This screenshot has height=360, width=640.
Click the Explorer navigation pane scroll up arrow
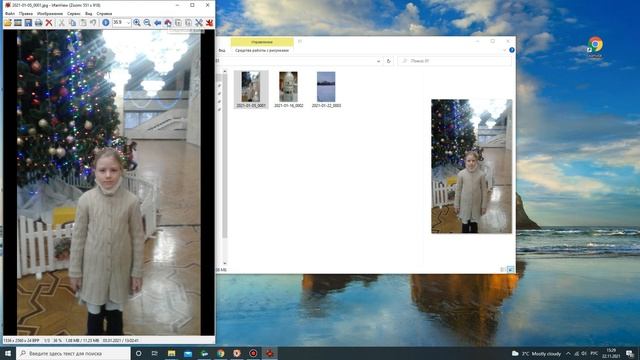click(224, 72)
